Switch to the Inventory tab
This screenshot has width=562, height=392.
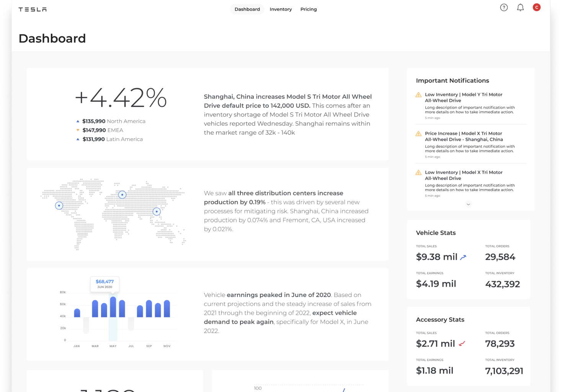click(281, 9)
